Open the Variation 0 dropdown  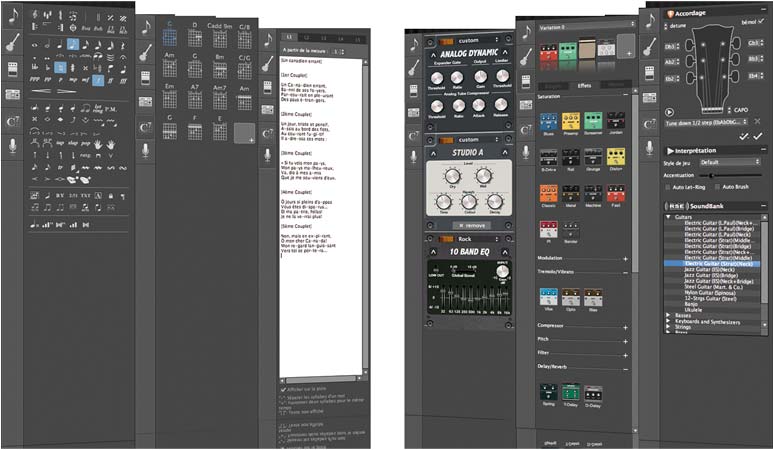click(587, 27)
